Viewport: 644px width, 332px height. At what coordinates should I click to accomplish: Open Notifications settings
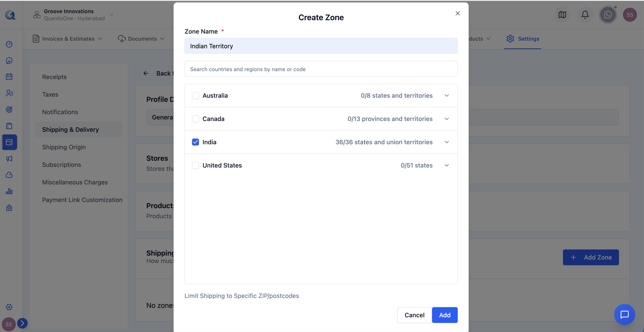[x=60, y=112]
